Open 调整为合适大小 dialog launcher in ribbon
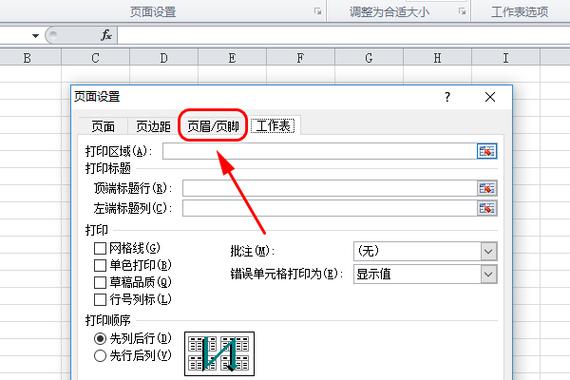 coord(462,12)
